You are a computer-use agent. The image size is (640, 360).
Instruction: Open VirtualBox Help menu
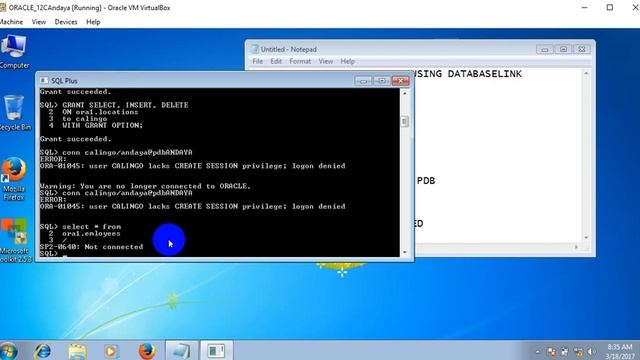[x=93, y=22]
